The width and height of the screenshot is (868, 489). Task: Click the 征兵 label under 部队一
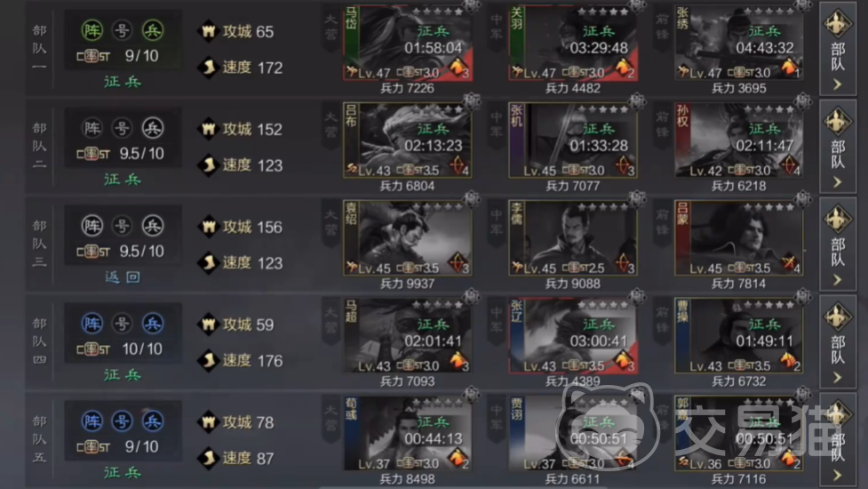(123, 82)
